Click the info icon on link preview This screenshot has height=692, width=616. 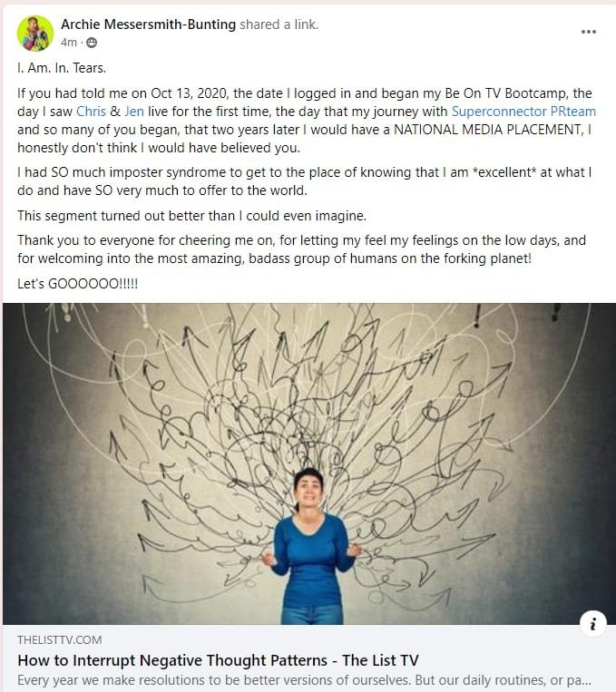pyautogui.click(x=592, y=623)
